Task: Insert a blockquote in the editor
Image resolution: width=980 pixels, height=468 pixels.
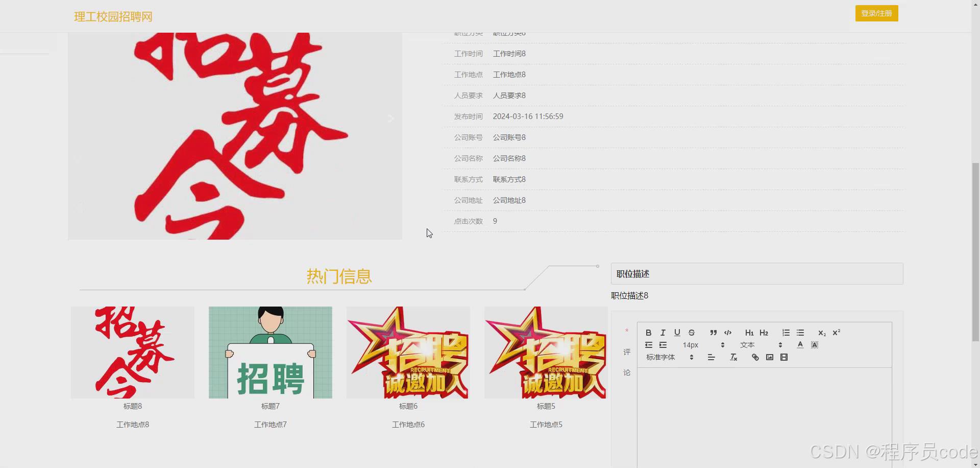Action: [x=713, y=333]
